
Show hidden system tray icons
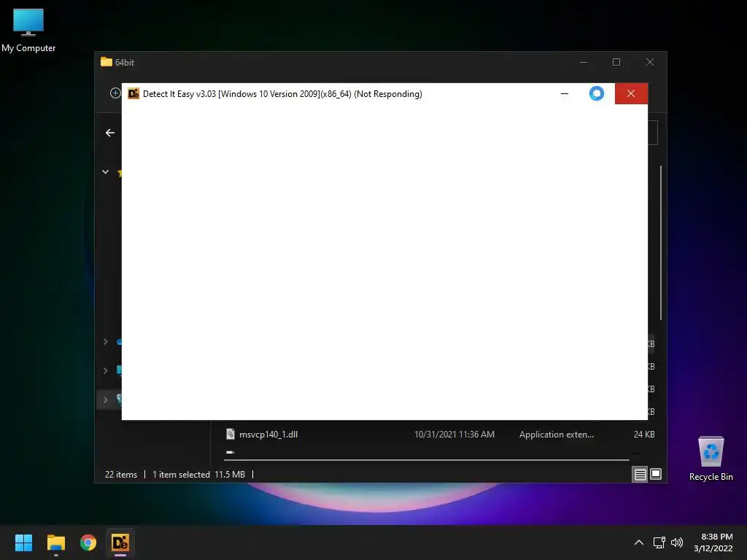click(x=639, y=542)
